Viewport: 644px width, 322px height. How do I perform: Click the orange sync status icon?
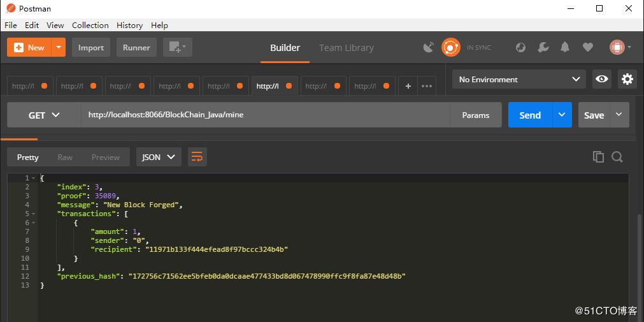click(450, 47)
